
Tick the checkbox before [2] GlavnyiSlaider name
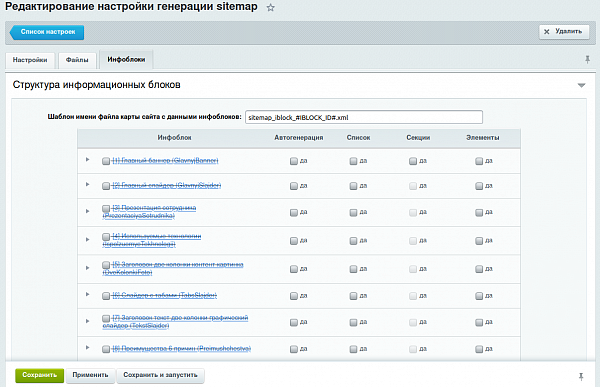click(x=106, y=186)
